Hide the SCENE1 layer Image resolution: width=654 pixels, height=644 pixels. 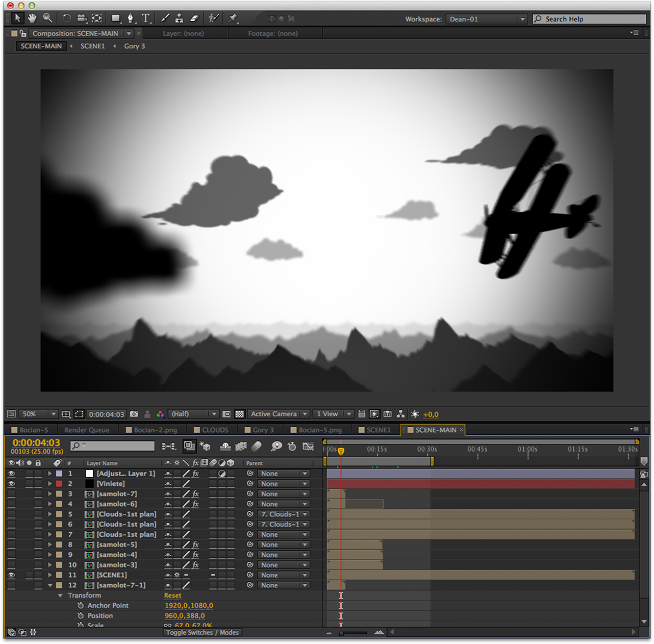(11, 575)
